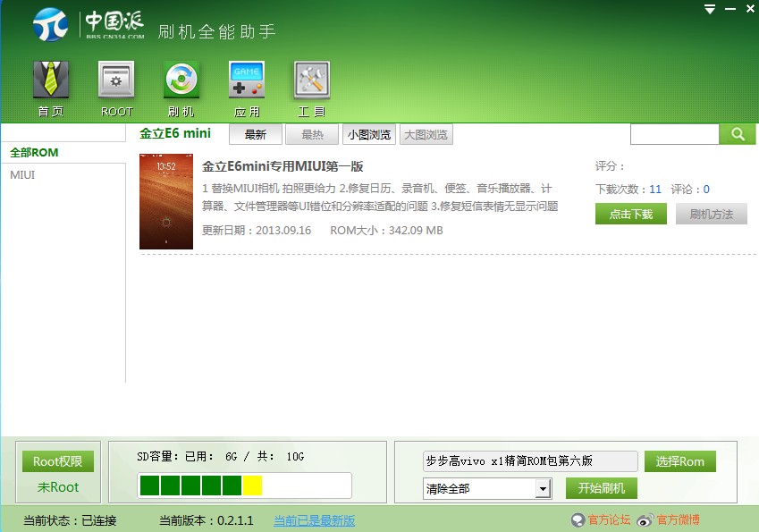Click the 刷机方法 button

711,214
